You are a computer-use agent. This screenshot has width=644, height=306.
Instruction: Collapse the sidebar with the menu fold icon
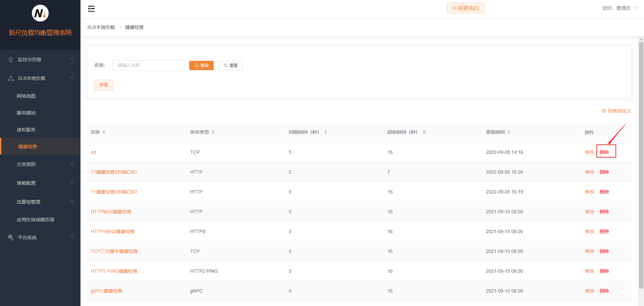pos(91,9)
